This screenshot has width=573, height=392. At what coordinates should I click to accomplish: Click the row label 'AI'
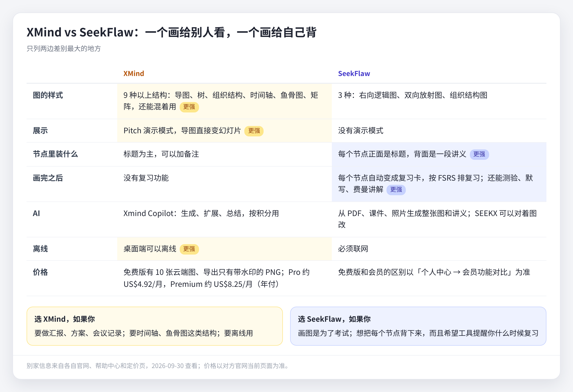pyautogui.click(x=36, y=213)
